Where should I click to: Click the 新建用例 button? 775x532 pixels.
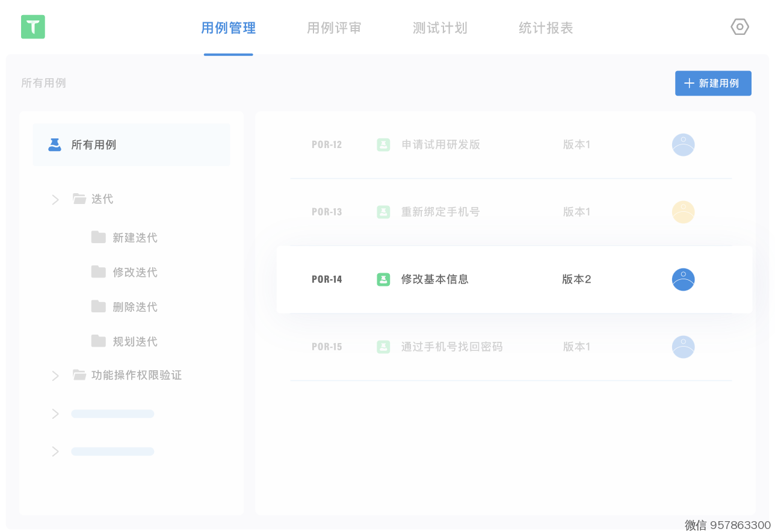[x=713, y=83]
